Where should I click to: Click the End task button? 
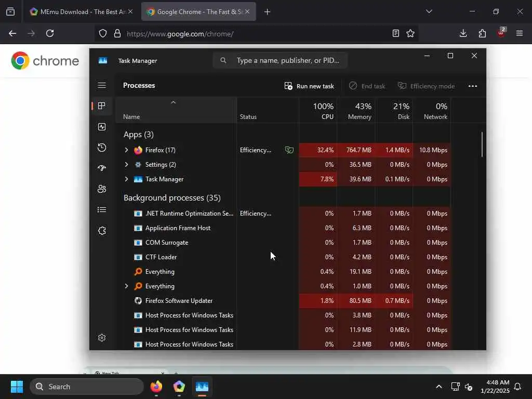click(x=367, y=86)
